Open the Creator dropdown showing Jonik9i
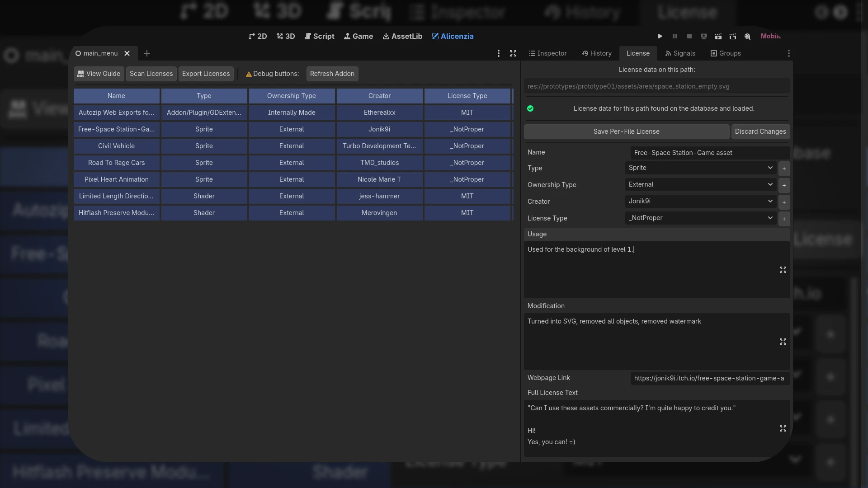The image size is (868, 488). point(701,201)
